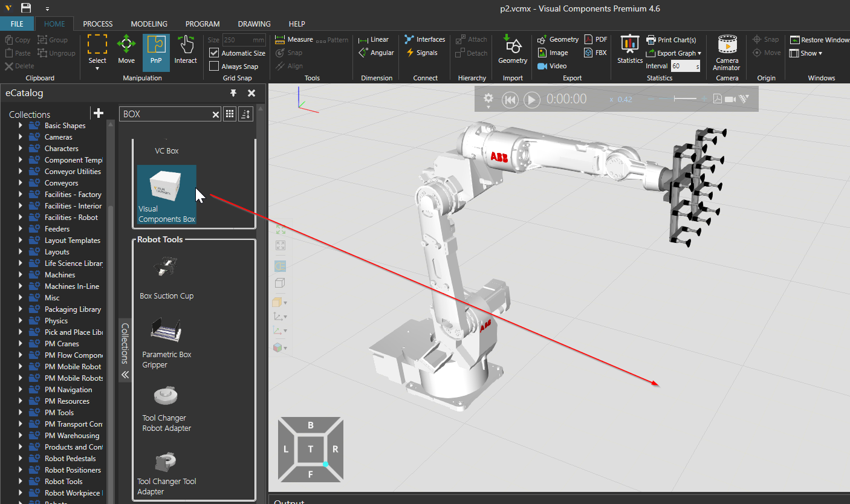
Task: Open simulation settings gear in the viewport
Action: pyautogui.click(x=488, y=99)
